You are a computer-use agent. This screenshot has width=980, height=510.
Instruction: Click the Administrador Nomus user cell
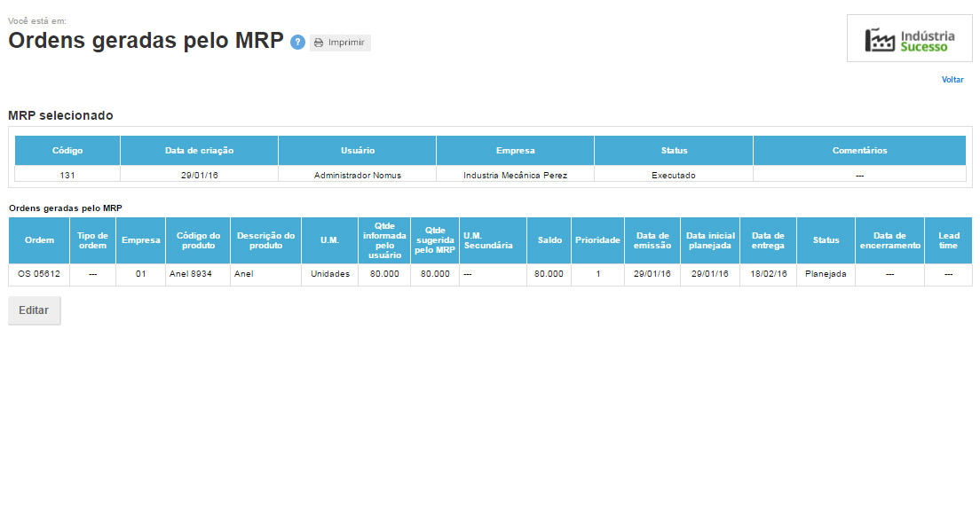[357, 175]
